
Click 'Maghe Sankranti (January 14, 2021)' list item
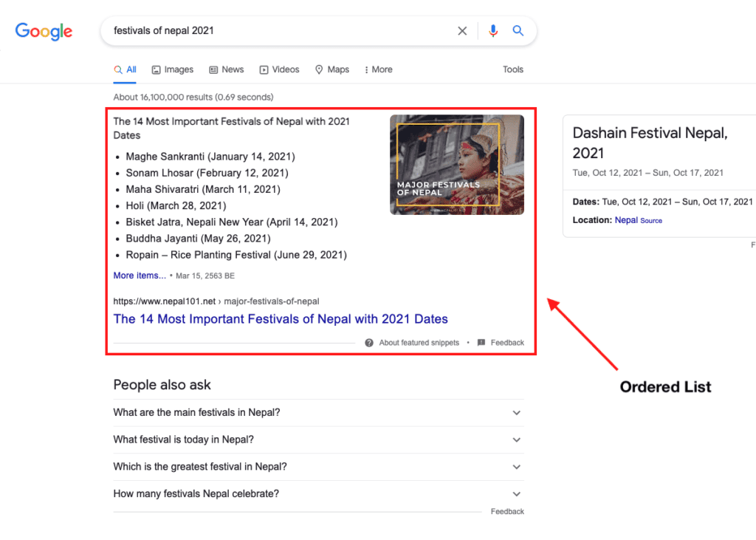point(210,157)
